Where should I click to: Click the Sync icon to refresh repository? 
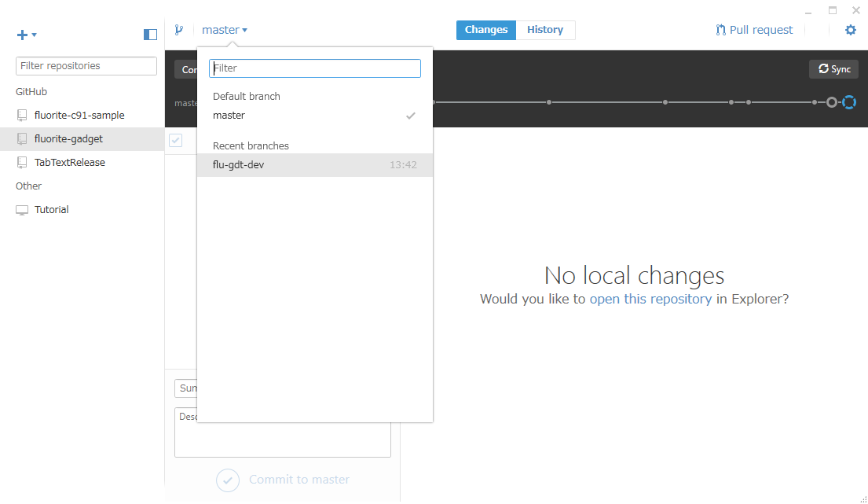coord(823,69)
